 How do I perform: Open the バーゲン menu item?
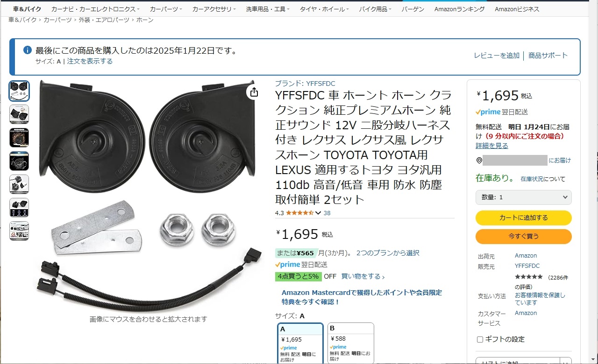tap(413, 9)
